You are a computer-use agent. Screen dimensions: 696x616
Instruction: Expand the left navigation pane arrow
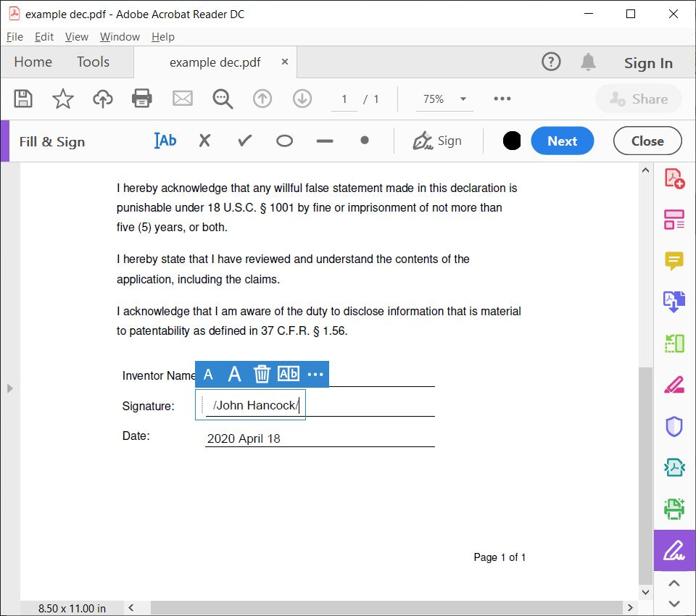[x=10, y=388]
